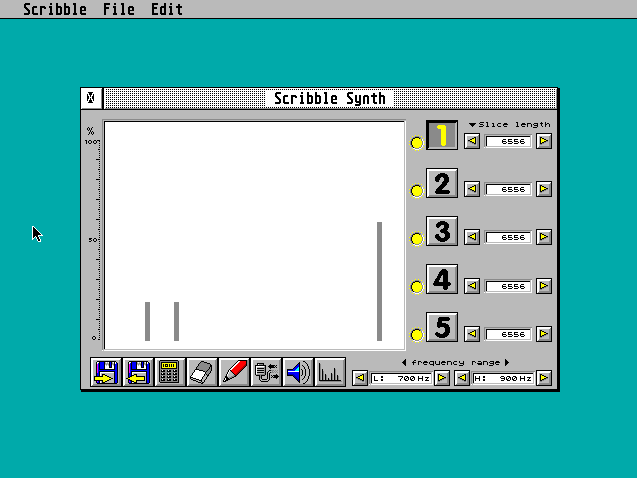Click the signal routing icon beside the pencil
This screenshot has height=478, width=637.
click(266, 373)
